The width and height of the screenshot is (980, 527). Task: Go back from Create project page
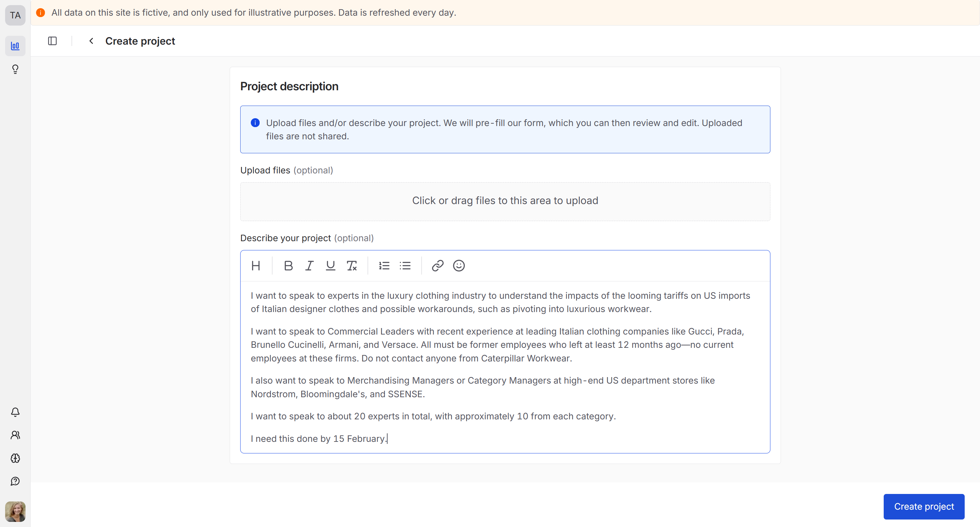coord(91,41)
